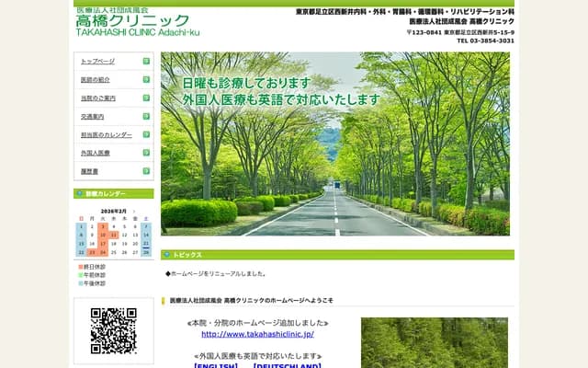Click the orange 終日休診 legend swatch

pos(80,266)
